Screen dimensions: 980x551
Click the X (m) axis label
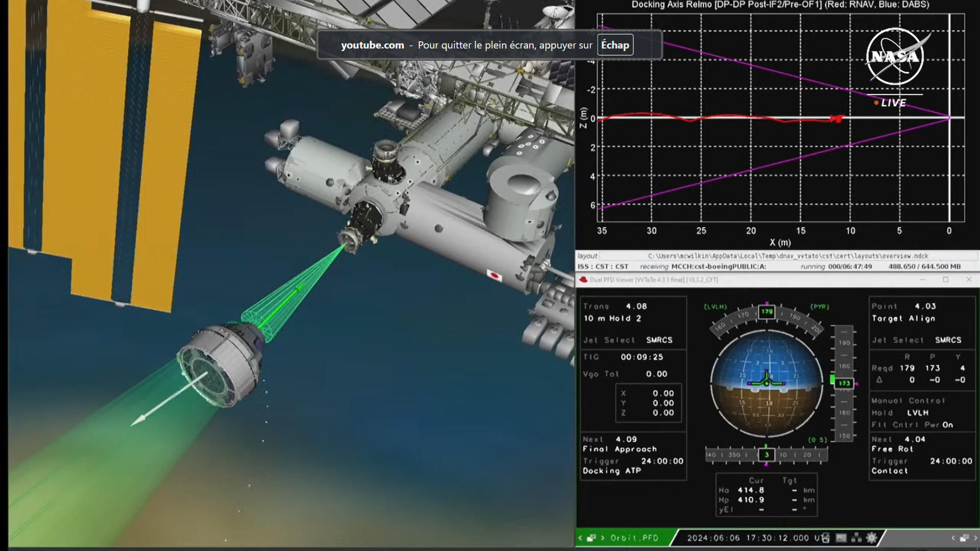tap(780, 243)
